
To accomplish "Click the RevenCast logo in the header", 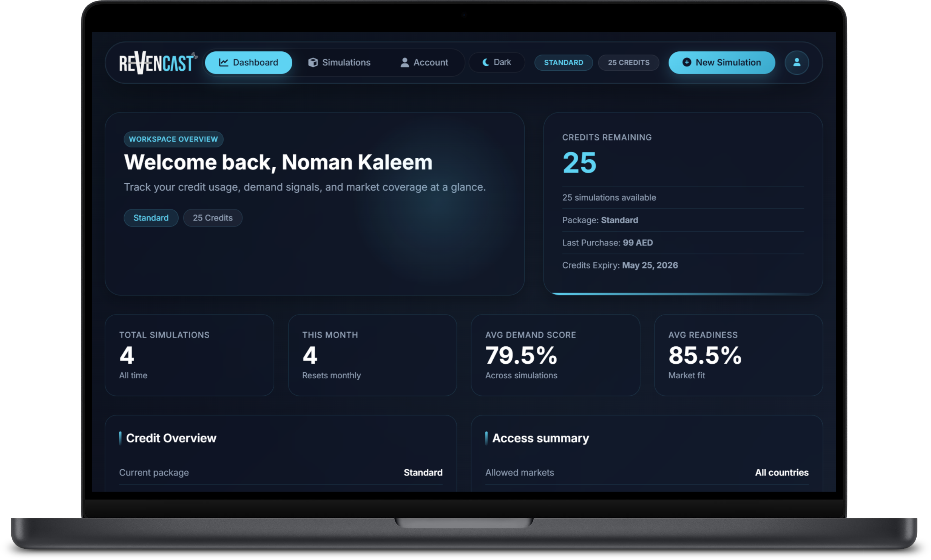I will click(157, 62).
